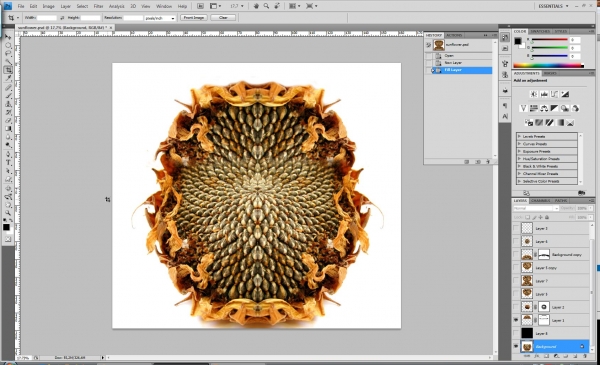Open the Filter menu
This screenshot has height=365, width=600.
pyautogui.click(x=98, y=6)
